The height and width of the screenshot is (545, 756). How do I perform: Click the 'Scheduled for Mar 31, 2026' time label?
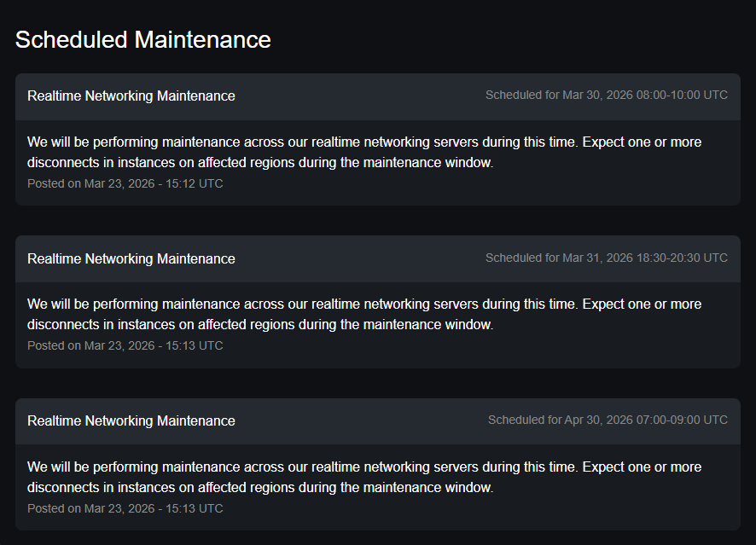coord(559,258)
